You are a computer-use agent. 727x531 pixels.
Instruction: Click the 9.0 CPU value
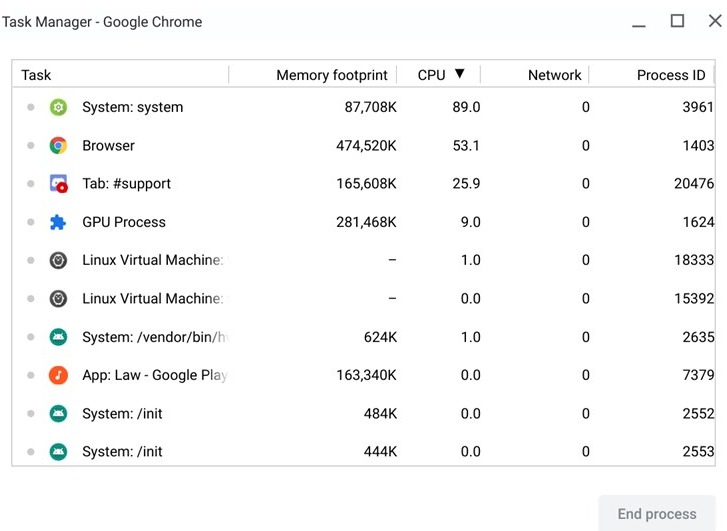tap(470, 222)
